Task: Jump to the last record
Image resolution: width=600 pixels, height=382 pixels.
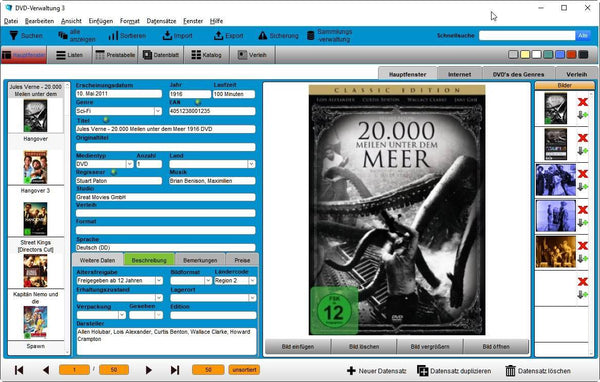Action: (x=175, y=370)
